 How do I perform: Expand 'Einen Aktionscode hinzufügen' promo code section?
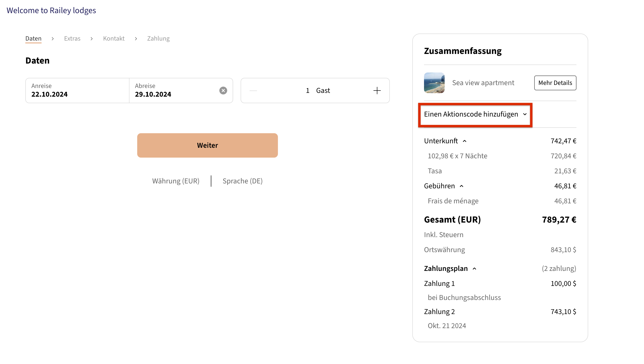coord(475,114)
